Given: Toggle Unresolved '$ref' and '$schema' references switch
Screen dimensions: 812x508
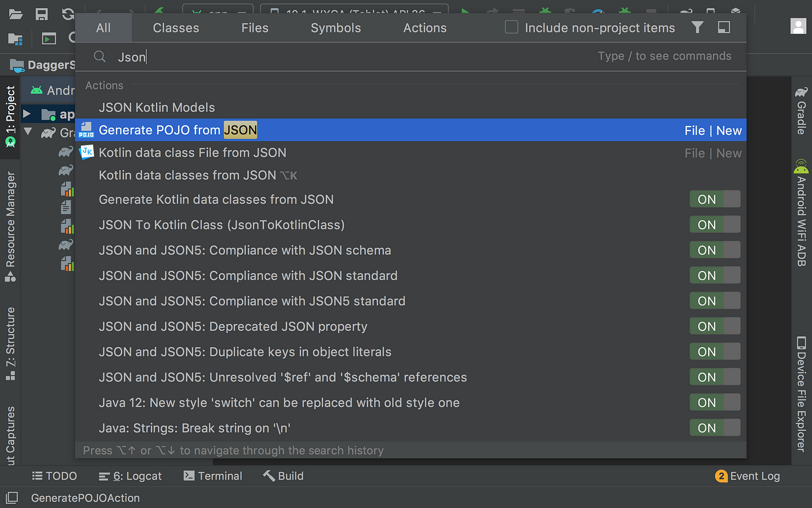Looking at the screenshot, I should click(x=715, y=377).
